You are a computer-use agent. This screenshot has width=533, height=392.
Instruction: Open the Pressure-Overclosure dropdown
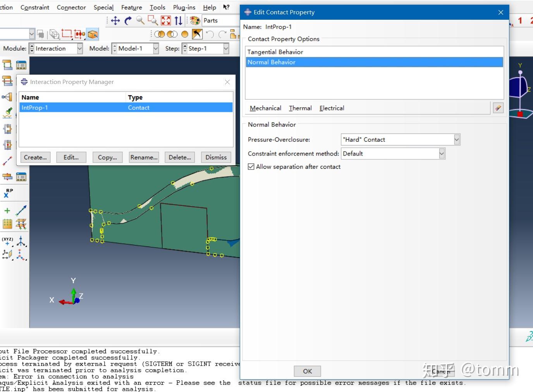[x=457, y=139]
